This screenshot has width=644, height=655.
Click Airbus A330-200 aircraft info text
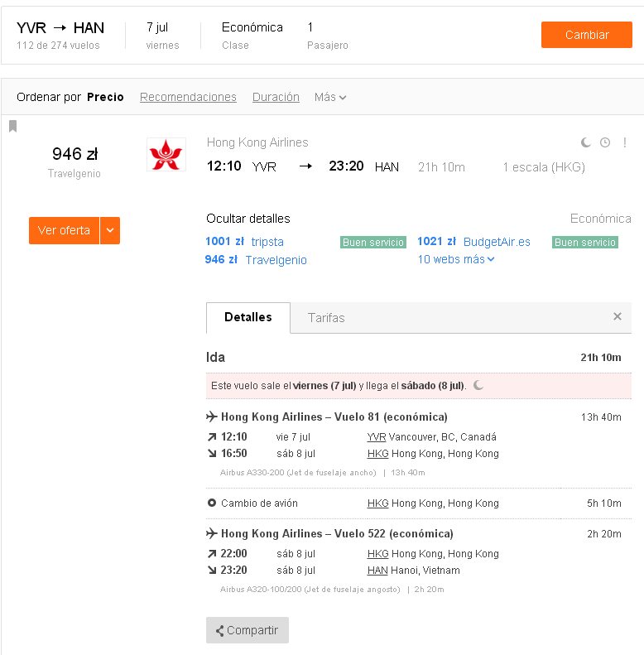[x=298, y=473]
